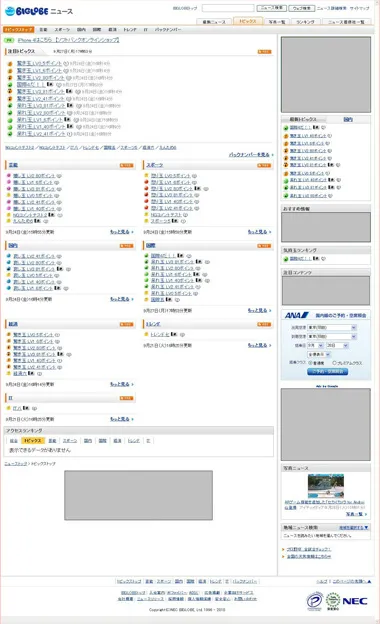This screenshot has height=624, width=380.
Task: Select the 普通席 radio button
Action: pyautogui.click(x=310, y=363)
